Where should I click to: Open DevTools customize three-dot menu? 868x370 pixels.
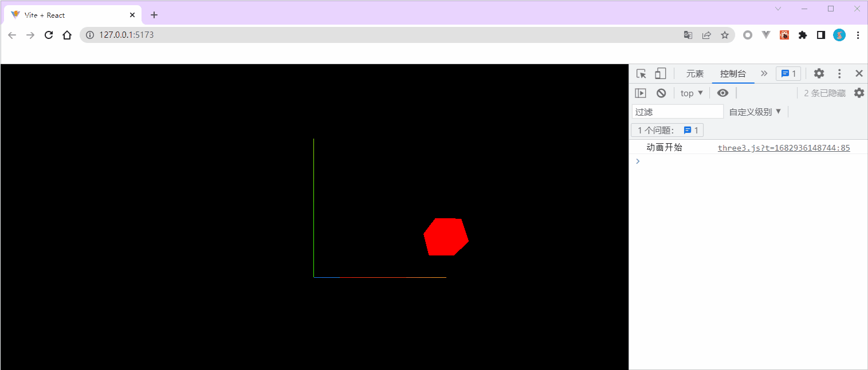[x=839, y=73]
